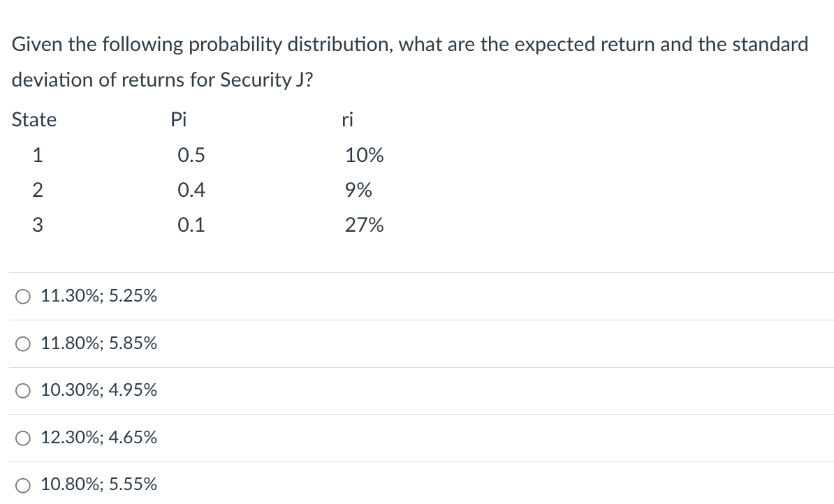Click the answer label text 10.30%; 4.95%
The width and height of the screenshot is (834, 504).
98,390
